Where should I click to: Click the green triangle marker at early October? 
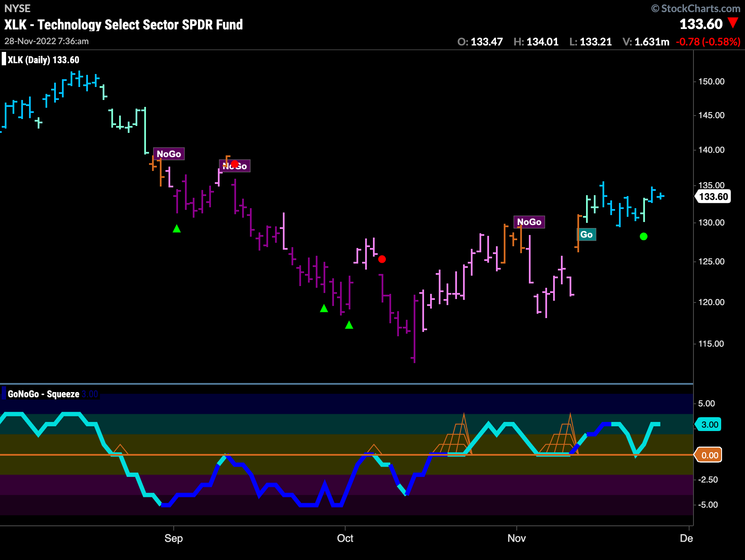(349, 325)
